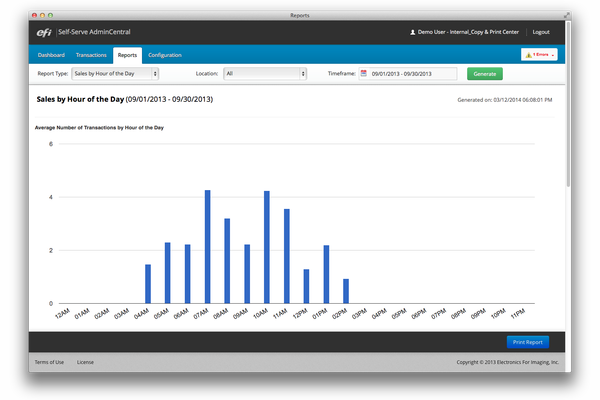
Task: Click the 11AM bar in the chart
Action: 287,256
